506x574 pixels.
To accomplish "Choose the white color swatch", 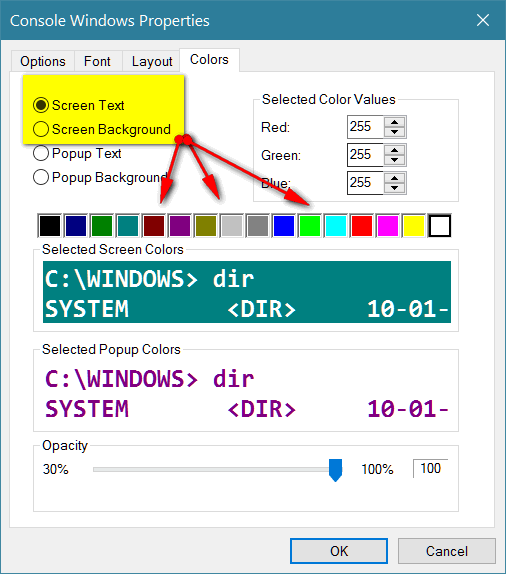I will (440, 226).
